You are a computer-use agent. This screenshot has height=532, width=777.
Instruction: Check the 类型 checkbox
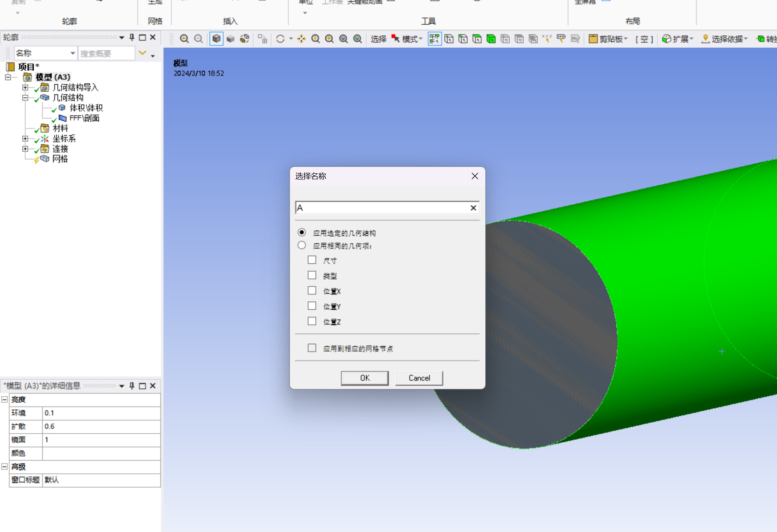312,275
